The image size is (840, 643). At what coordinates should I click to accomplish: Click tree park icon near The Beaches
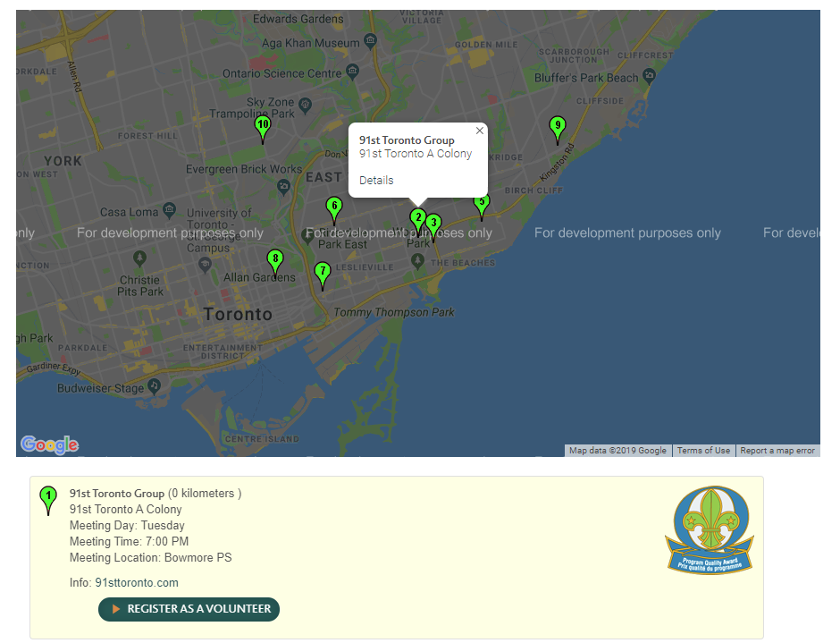(x=417, y=260)
